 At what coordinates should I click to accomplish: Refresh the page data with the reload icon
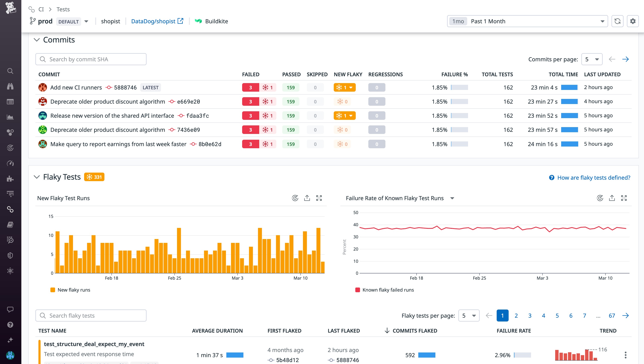click(x=618, y=21)
